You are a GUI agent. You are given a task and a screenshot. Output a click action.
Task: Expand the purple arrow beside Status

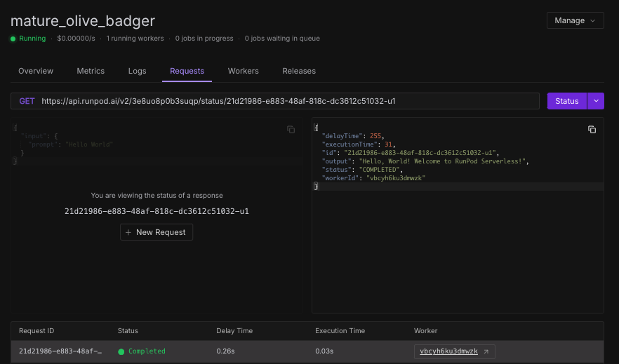(596, 101)
